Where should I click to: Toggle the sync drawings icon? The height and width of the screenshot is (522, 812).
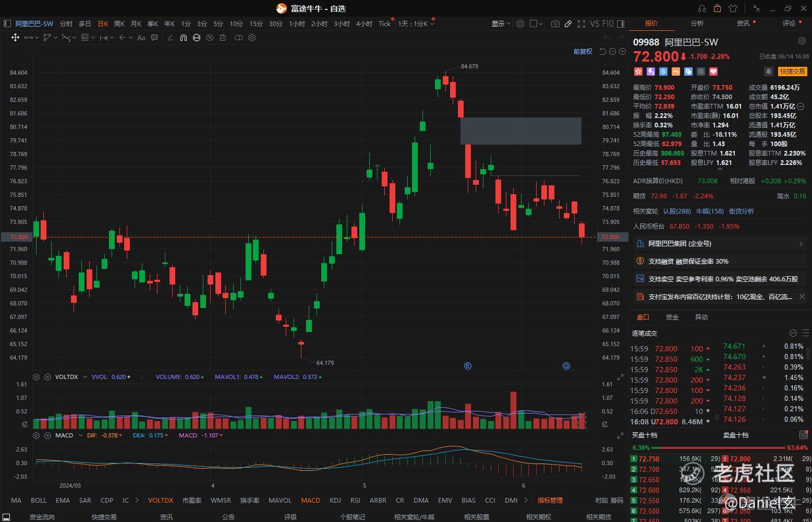coord(196,38)
